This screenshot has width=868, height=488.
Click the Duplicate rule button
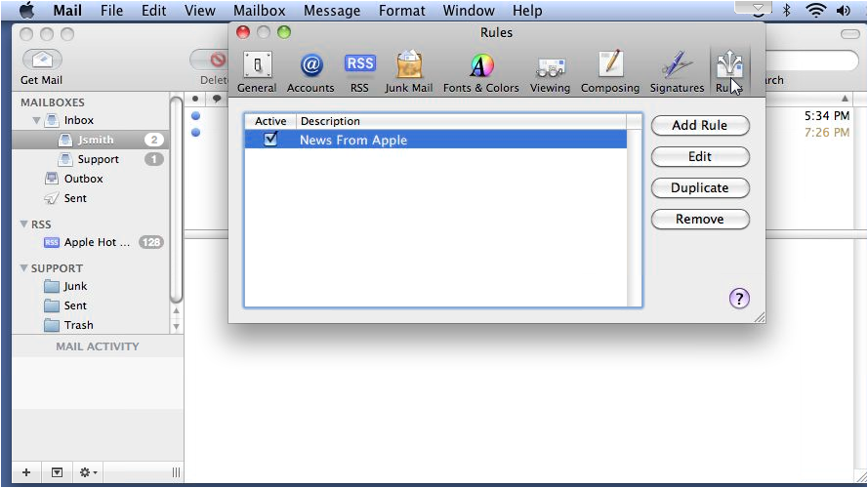700,188
